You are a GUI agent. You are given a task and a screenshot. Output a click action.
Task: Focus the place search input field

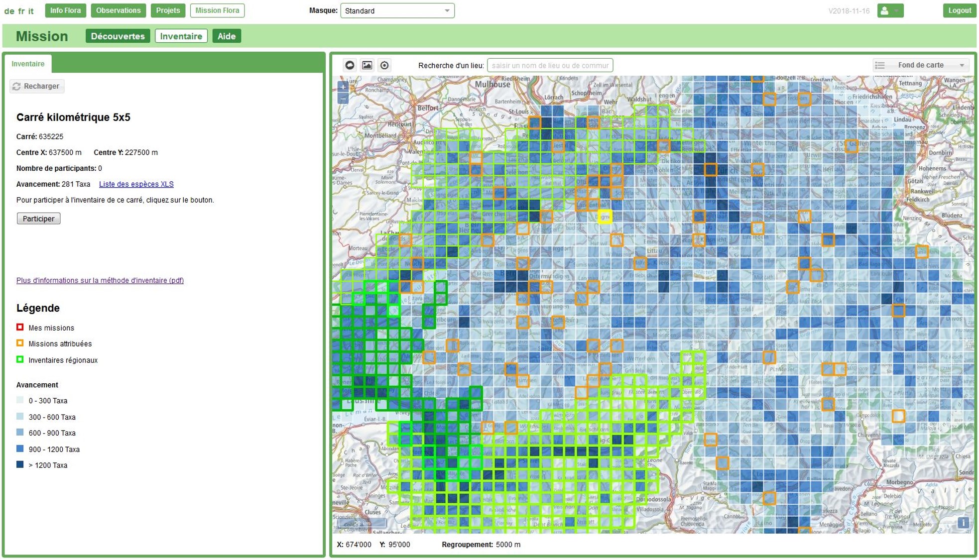(x=550, y=65)
